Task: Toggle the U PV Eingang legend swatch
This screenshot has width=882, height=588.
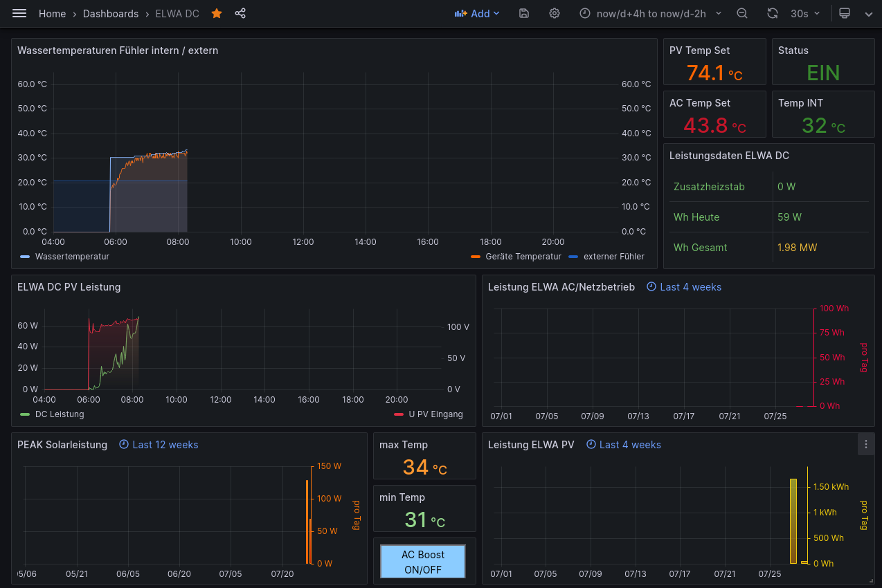Action: (x=399, y=414)
